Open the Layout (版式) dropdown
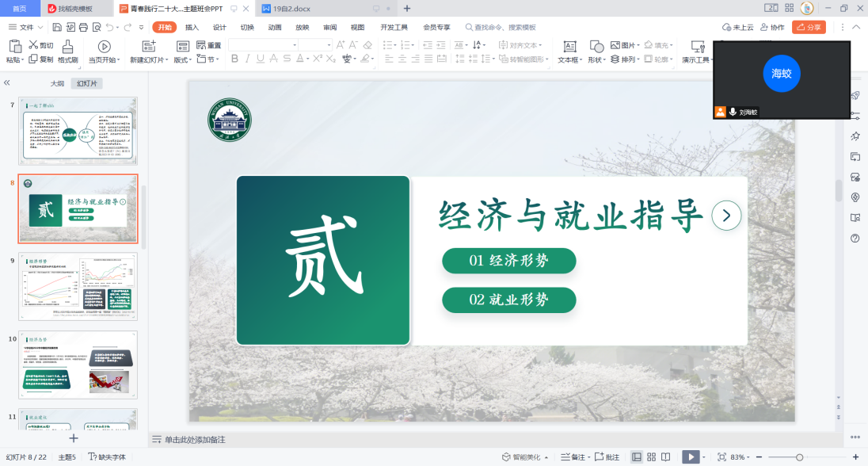 [x=182, y=59]
